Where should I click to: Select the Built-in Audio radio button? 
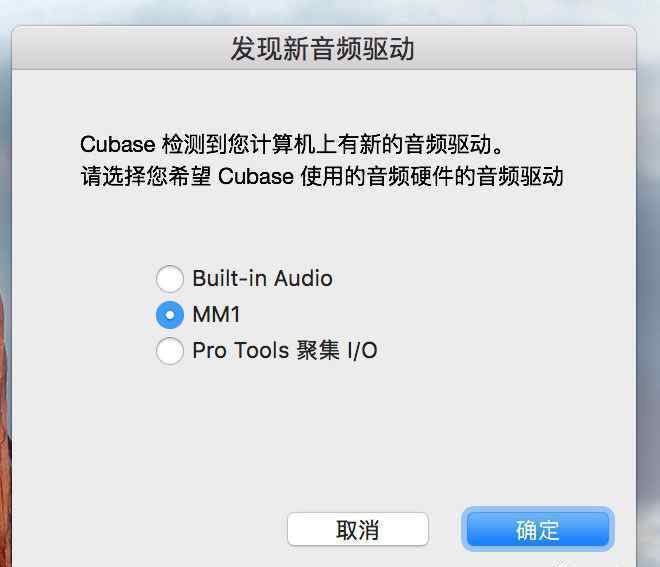(x=170, y=279)
